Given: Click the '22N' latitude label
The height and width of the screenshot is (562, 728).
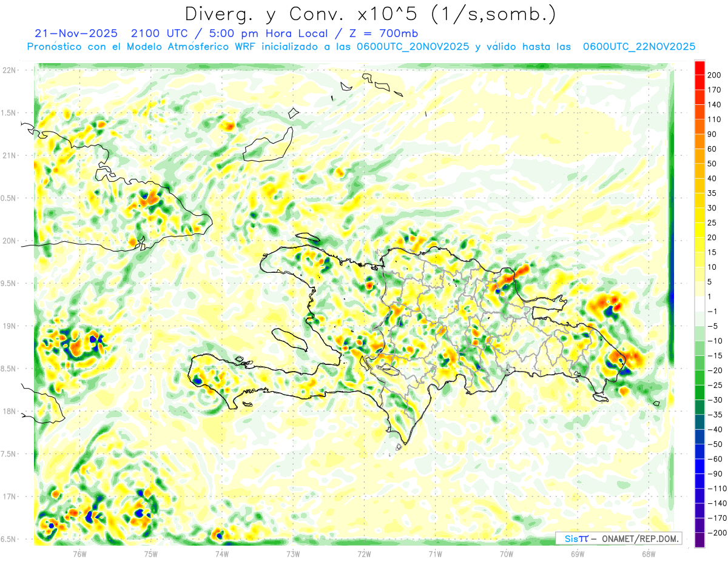Looking at the screenshot, I should tap(9, 70).
